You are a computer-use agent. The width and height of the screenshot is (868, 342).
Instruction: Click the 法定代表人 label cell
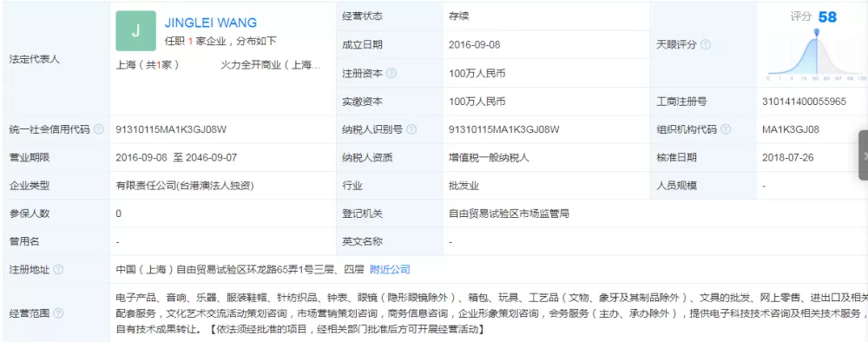pyautogui.click(x=56, y=59)
